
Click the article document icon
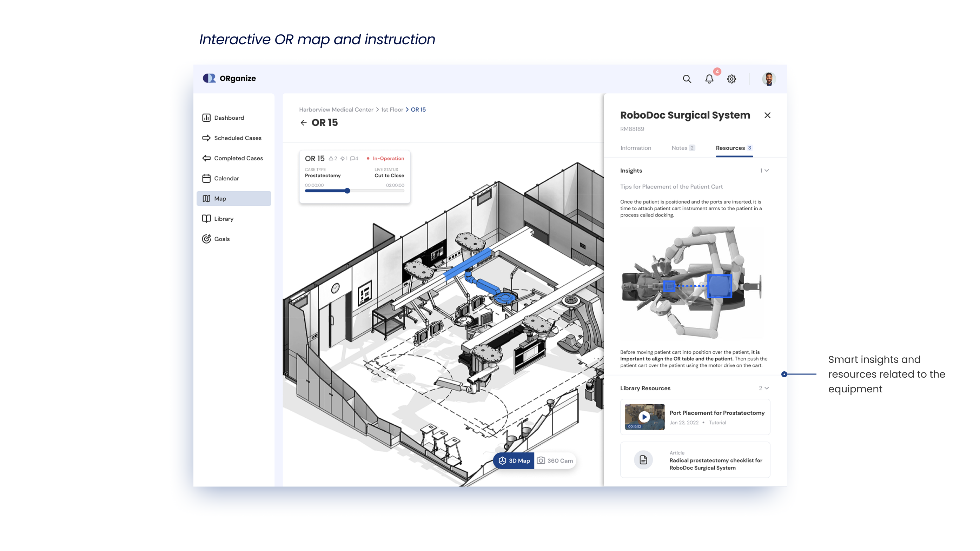point(643,460)
